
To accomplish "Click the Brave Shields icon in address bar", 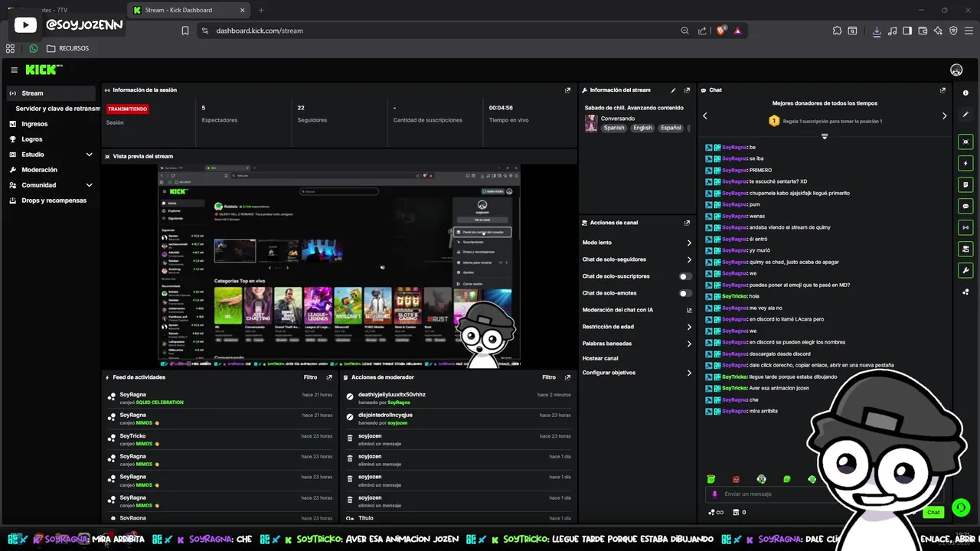I will (720, 31).
